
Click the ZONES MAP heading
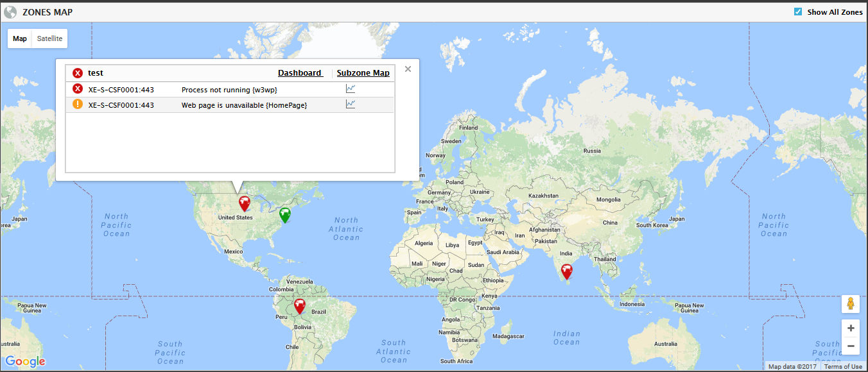pyautogui.click(x=48, y=12)
